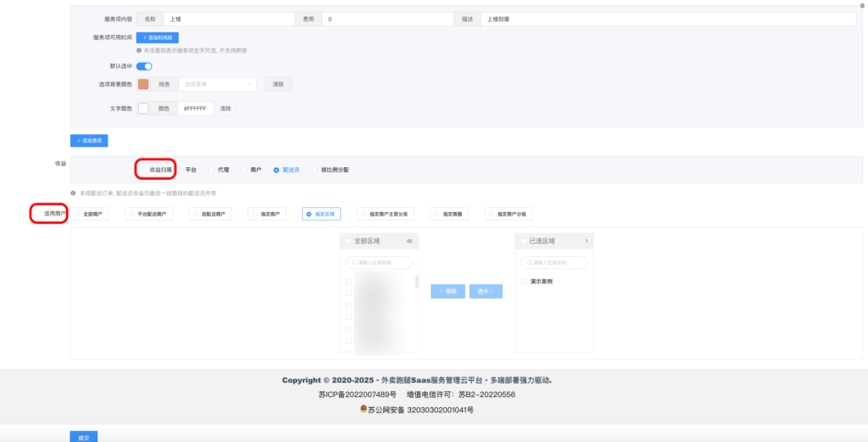Toggle the 默认选中 switch
The height and width of the screenshot is (442, 868).
144,66
